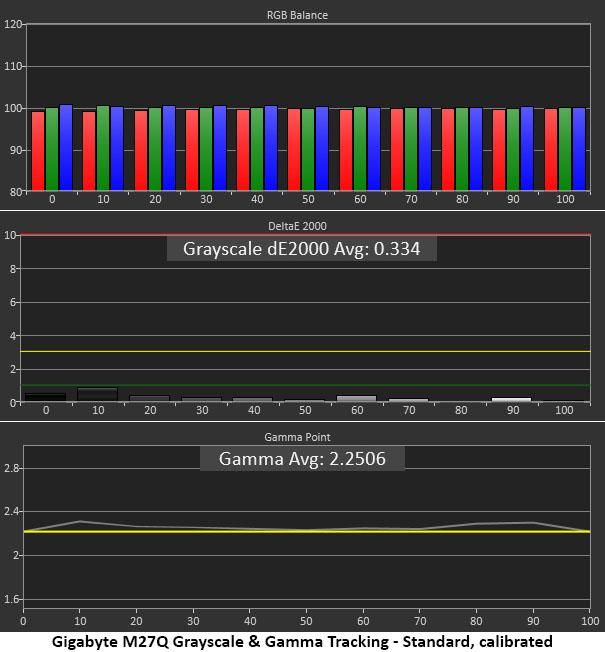Click the green bar at 60 in RGB Balance
This screenshot has height=652, width=605.
(360, 149)
